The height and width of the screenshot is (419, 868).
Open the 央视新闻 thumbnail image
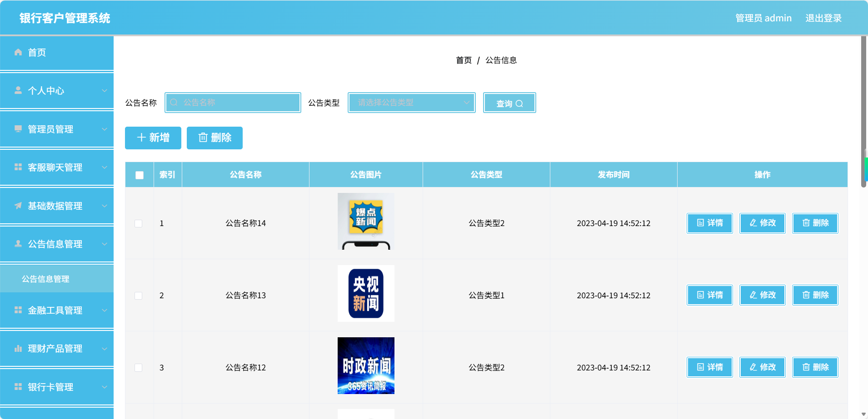click(366, 293)
